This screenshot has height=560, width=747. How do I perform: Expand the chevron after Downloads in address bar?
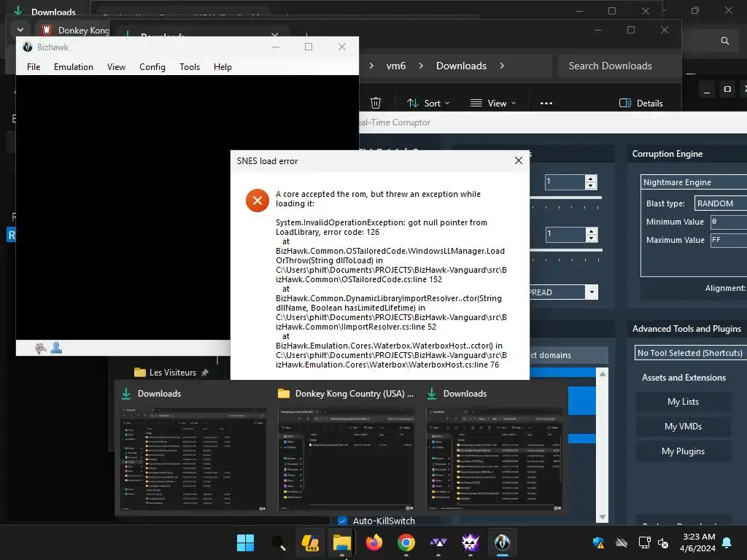coord(502,66)
